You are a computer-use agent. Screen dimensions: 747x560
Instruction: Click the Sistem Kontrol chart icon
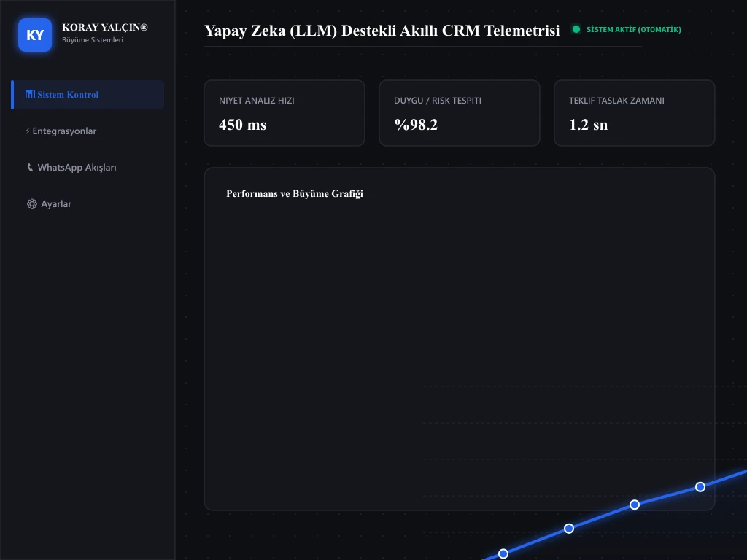coord(30,94)
